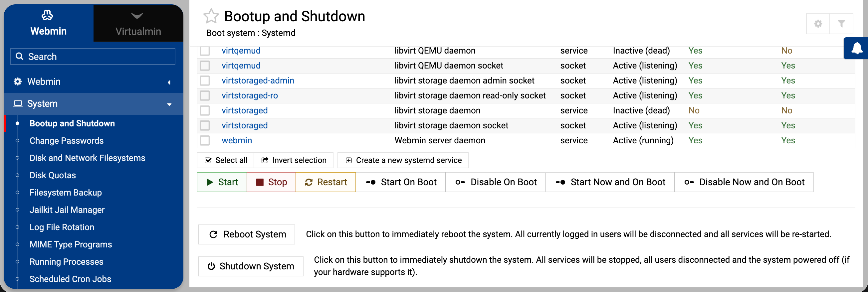Switch to the Virtualmin tab
The width and height of the screenshot is (868, 292).
click(138, 23)
